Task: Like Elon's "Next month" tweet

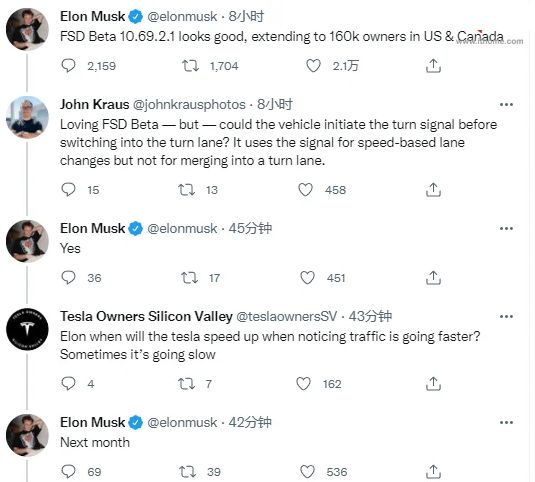Action: 307,472
